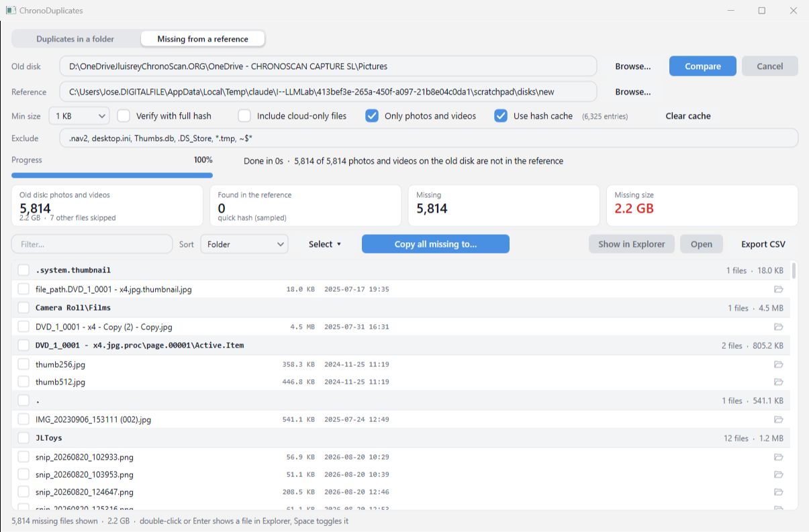Click Show in Explorer button
This screenshot has height=532, width=809.
coord(632,244)
